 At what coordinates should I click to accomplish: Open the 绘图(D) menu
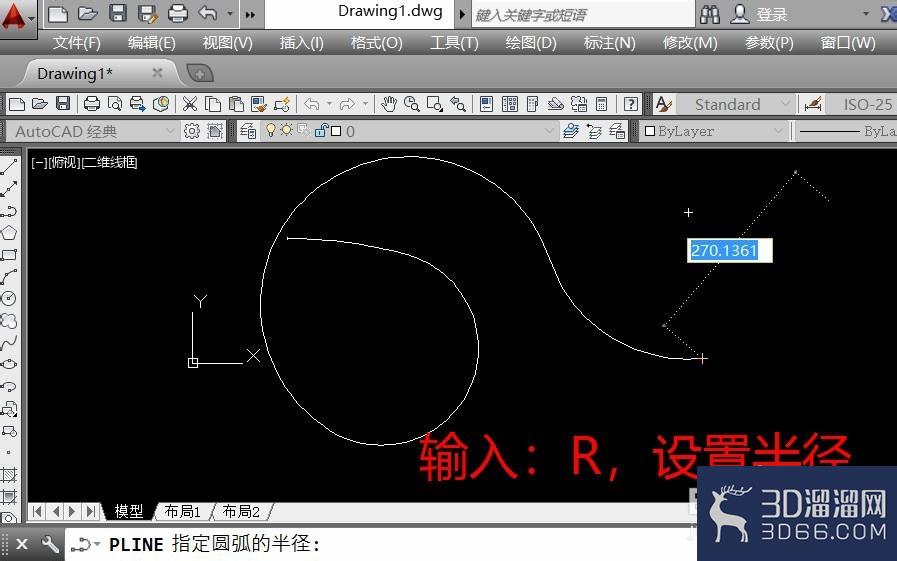click(531, 43)
